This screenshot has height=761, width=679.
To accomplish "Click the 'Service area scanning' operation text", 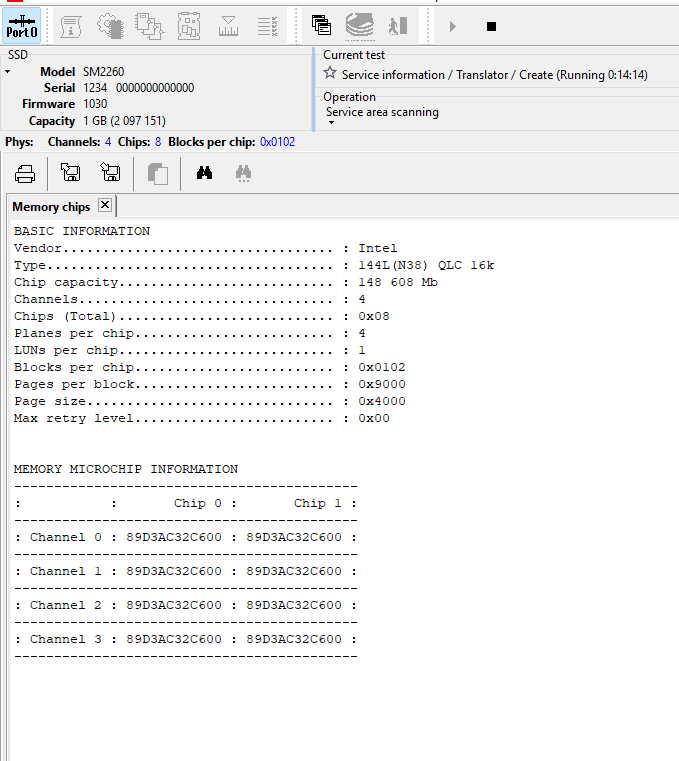I will pos(382,112).
